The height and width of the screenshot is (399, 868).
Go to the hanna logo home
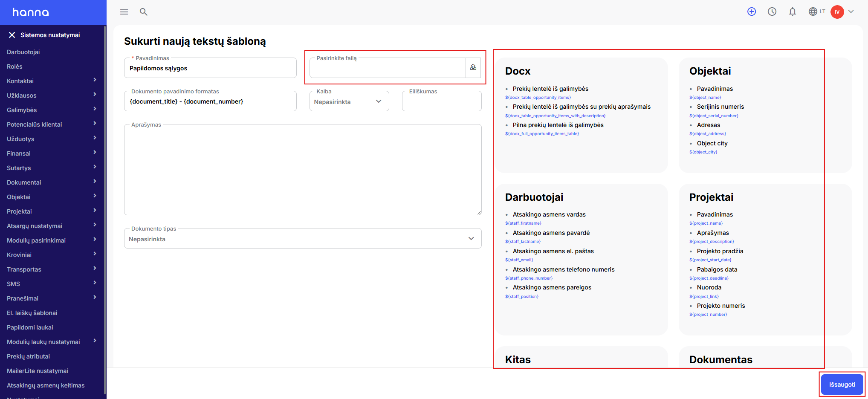[31, 12]
